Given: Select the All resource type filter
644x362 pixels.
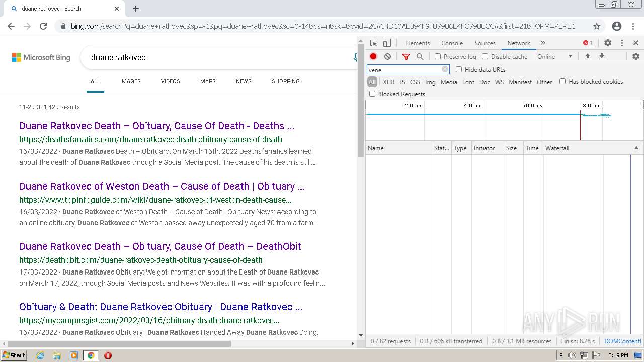Looking at the screenshot, I should point(372,82).
